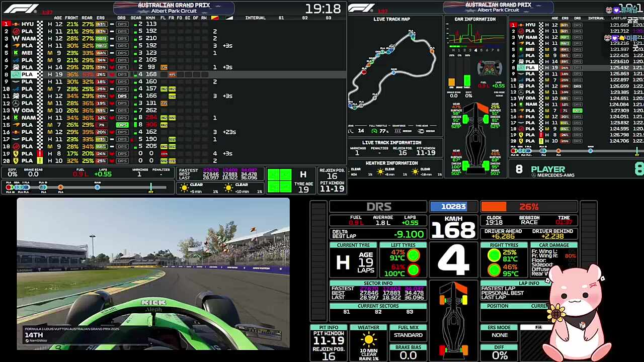Click the large DRS indicator on the dashboard
Screen dimensions: 644x362
coord(378,207)
